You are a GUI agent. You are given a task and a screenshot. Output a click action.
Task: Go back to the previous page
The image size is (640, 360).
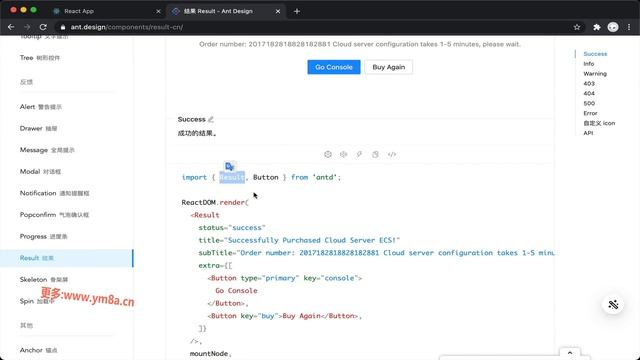[x=11, y=27]
